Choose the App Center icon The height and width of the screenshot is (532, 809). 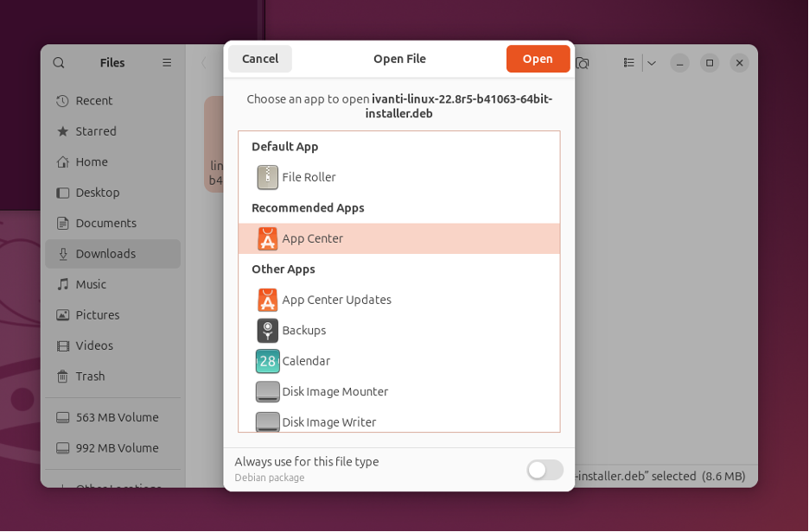click(x=267, y=238)
